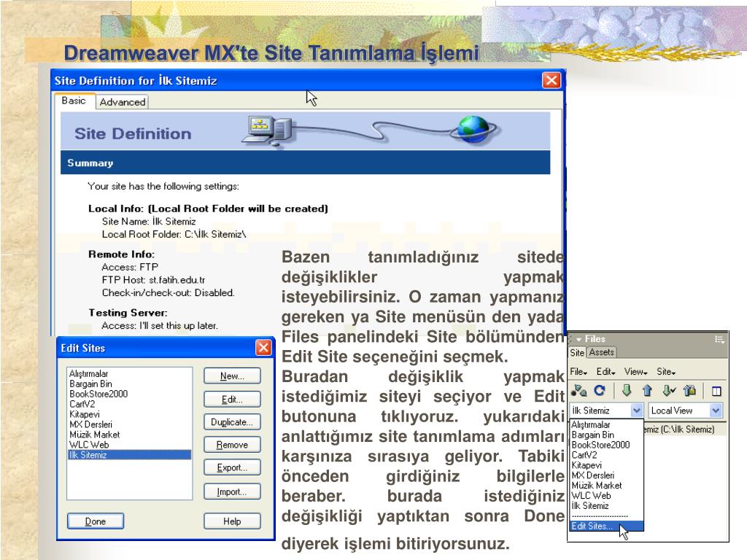The image size is (747, 560).
Task: Select Müzik Market in Edit Sites list
Action: pyautogui.click(x=130, y=435)
